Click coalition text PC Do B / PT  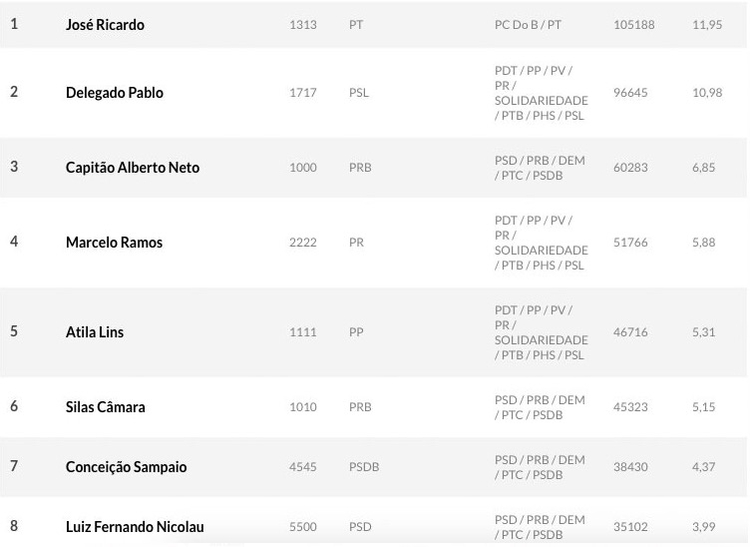pyautogui.click(x=528, y=25)
